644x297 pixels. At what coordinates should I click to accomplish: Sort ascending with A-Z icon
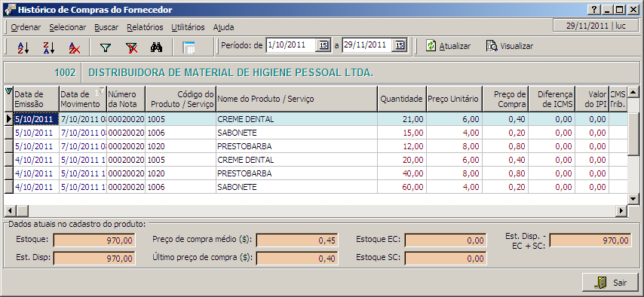pyautogui.click(x=23, y=47)
